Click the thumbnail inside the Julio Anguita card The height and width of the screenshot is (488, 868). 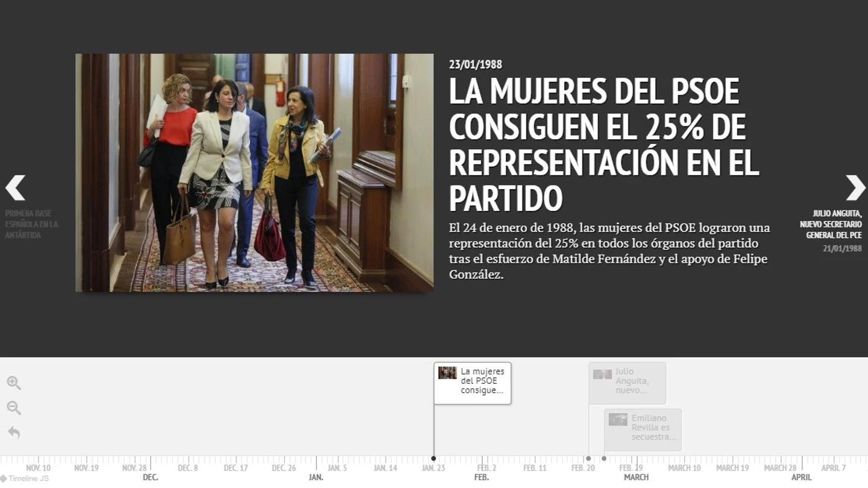(602, 374)
